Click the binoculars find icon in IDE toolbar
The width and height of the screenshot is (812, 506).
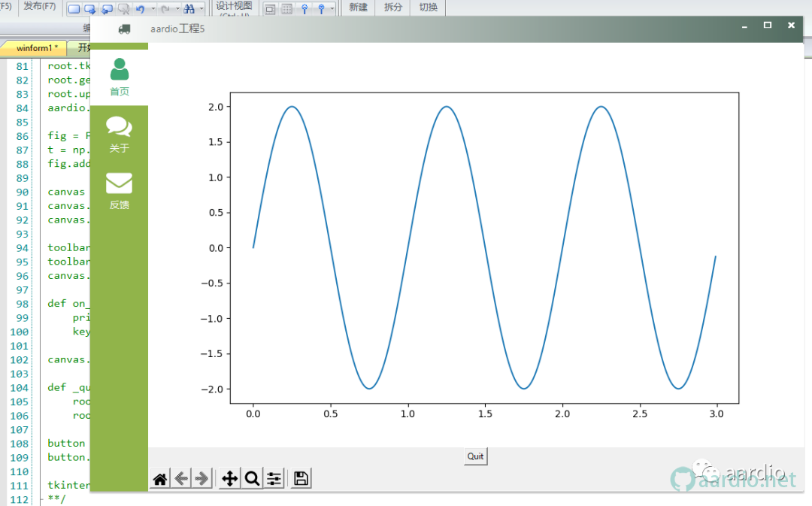pyautogui.click(x=189, y=9)
